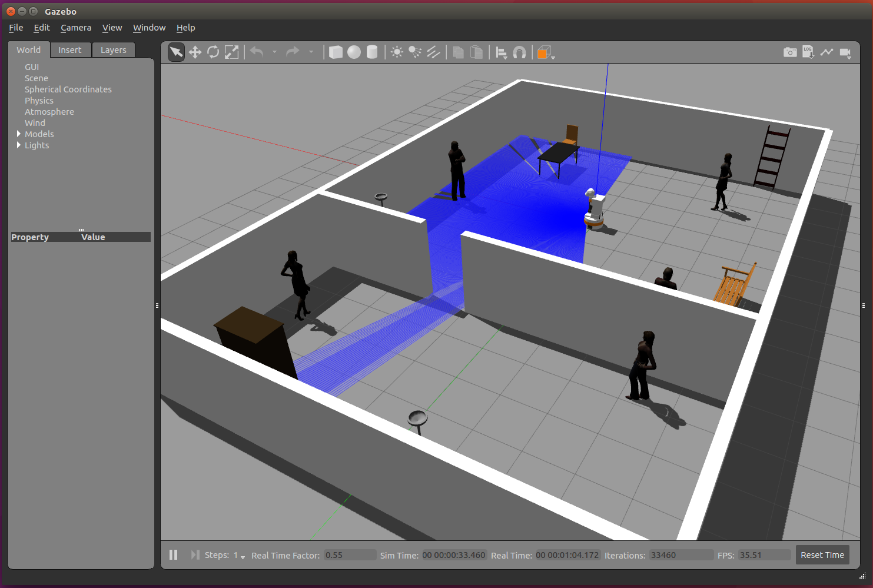873x588 pixels.
Task: Open the orange view angle cube
Action: click(545, 52)
